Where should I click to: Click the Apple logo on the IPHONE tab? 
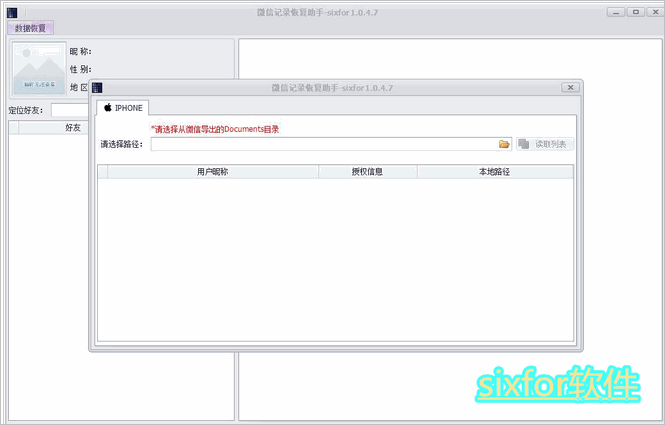click(x=108, y=107)
